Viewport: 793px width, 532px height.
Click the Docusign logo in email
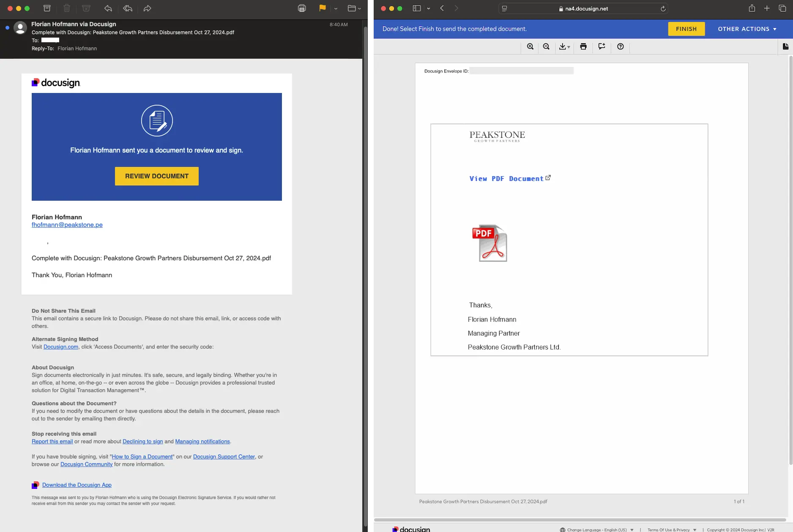[56, 82]
